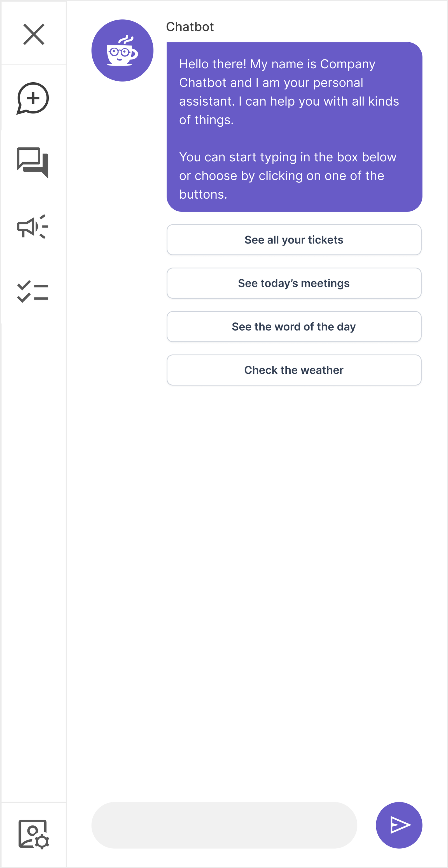Click the "You can start typing" paragraph
The width and height of the screenshot is (448, 868).
tap(288, 176)
